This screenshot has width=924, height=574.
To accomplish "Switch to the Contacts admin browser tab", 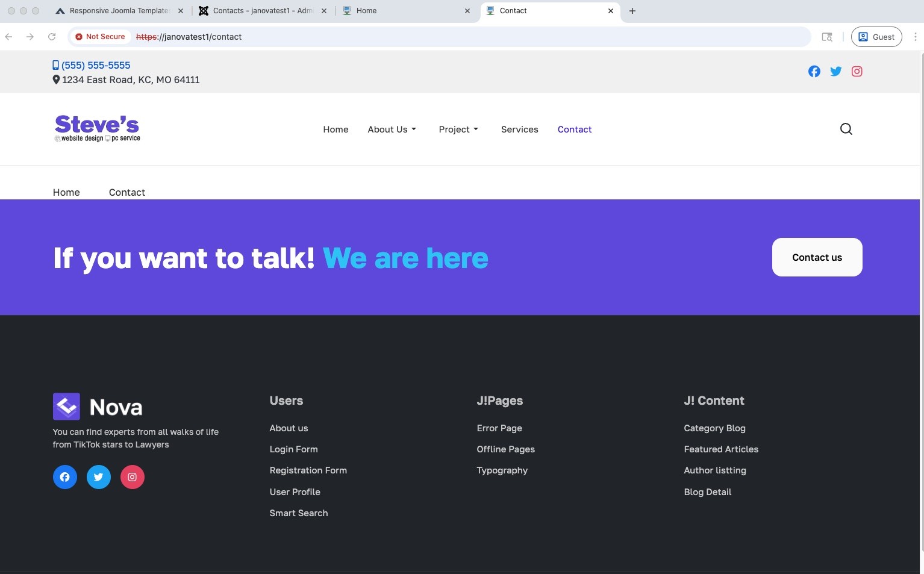I will [x=262, y=11].
